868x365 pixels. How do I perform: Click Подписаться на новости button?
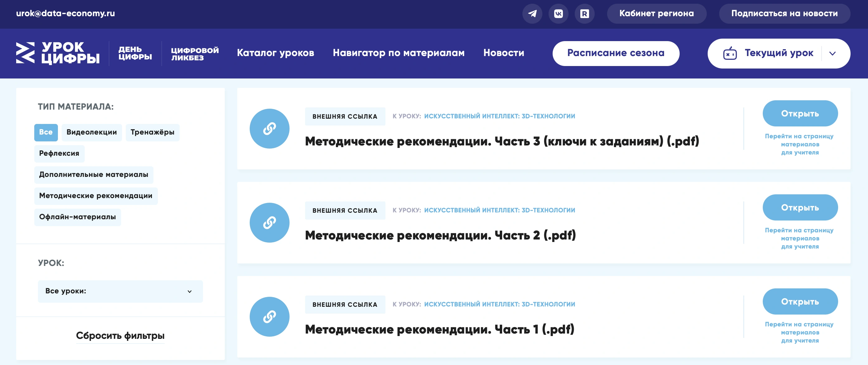tap(784, 13)
